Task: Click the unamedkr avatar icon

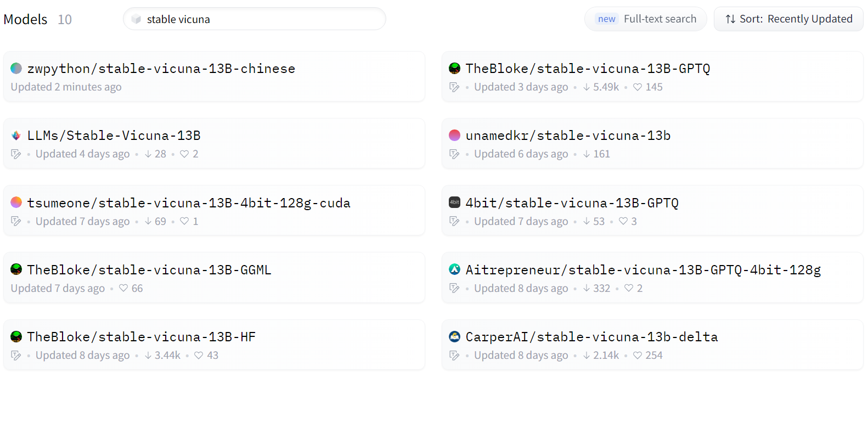Action: click(x=454, y=136)
